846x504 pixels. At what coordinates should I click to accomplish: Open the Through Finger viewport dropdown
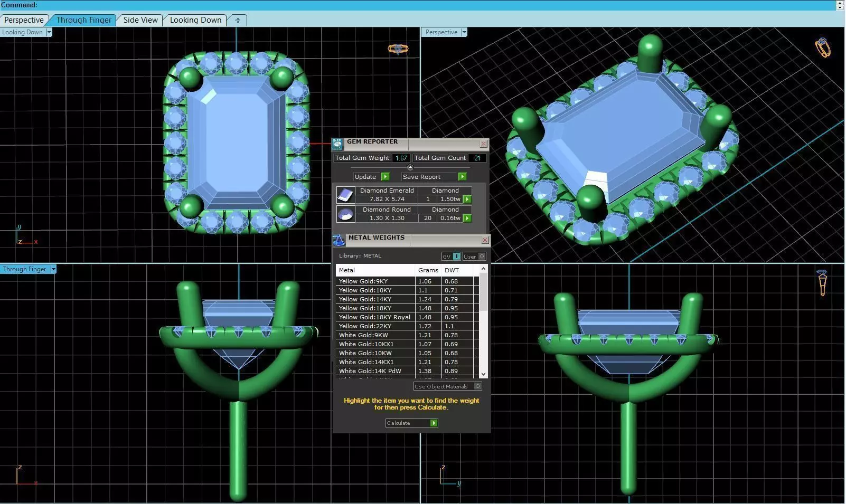[53, 269]
